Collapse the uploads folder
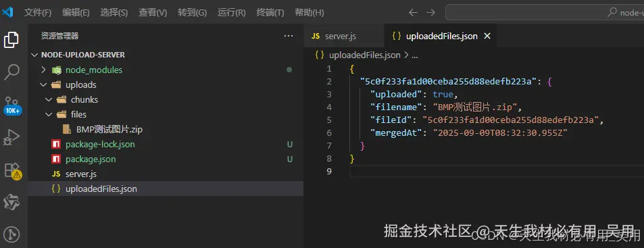The image size is (644, 248). (43, 85)
